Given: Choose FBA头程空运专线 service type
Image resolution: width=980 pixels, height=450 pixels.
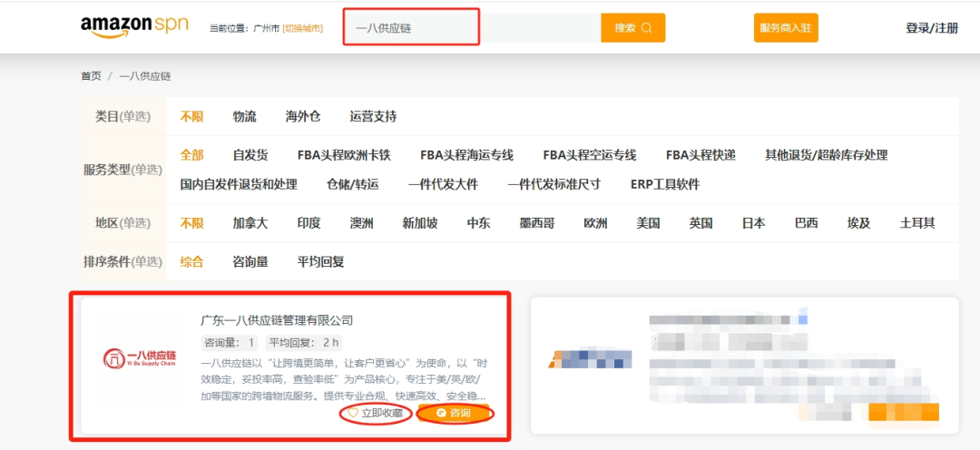Looking at the screenshot, I should (590, 155).
